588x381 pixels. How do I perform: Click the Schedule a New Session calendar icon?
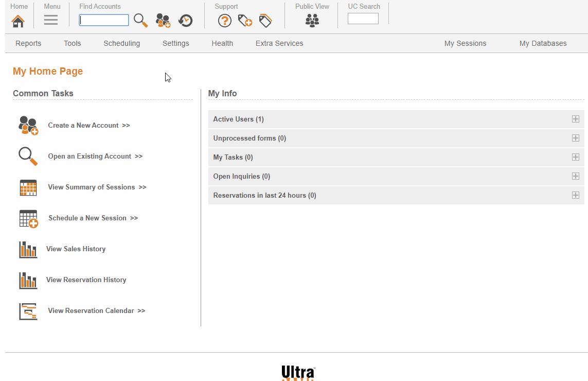[x=28, y=218]
